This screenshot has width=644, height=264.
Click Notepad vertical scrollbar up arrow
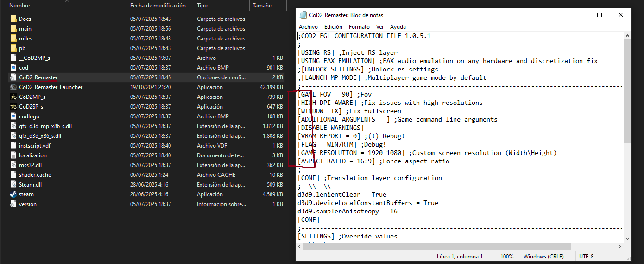[x=627, y=35]
